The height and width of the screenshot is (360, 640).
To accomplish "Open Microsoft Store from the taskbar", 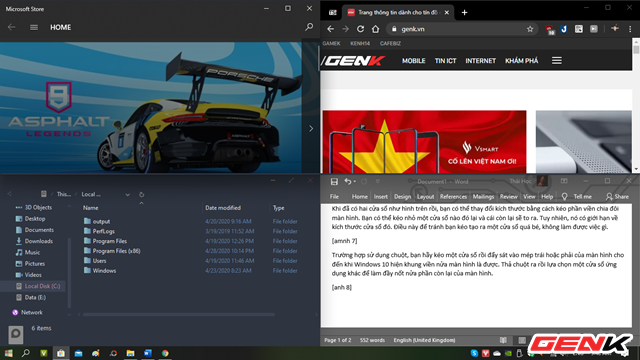I will pos(60,353).
